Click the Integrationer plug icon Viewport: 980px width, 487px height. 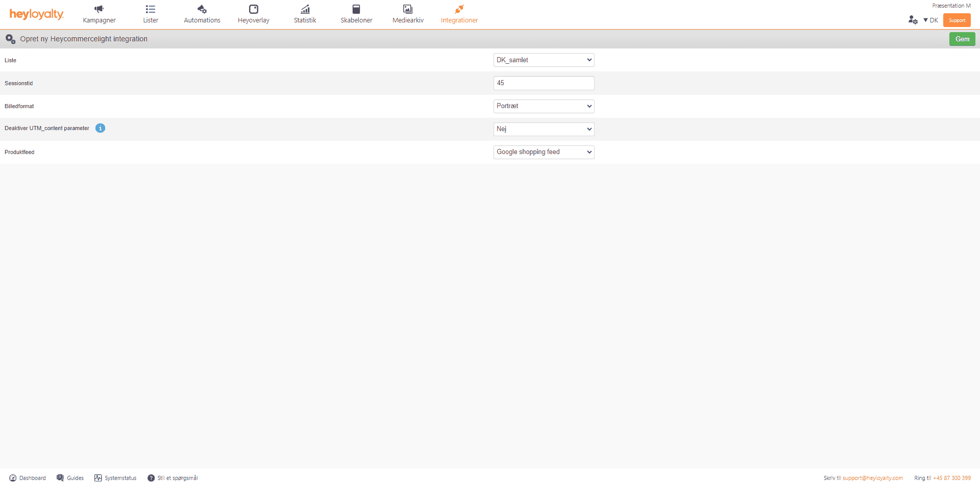click(x=459, y=9)
